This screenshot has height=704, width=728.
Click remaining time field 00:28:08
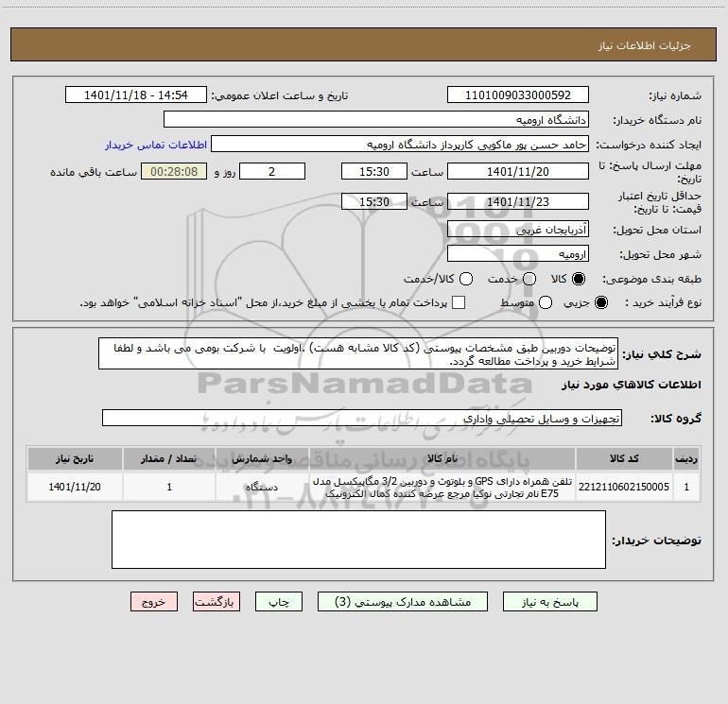174,171
